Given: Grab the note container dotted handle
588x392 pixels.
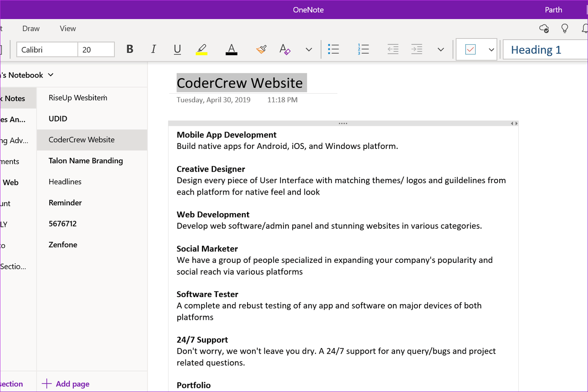Looking at the screenshot, I should click(x=343, y=124).
